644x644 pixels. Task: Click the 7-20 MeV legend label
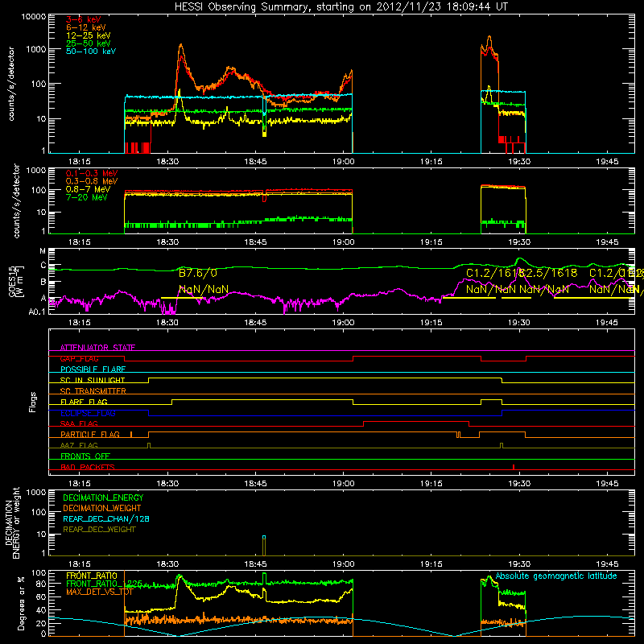(x=87, y=197)
